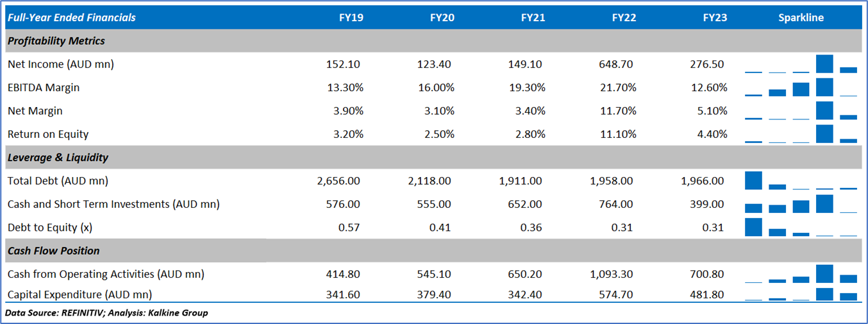The image size is (868, 324).
Task: Click the Net Income sparkline chart
Action: [x=801, y=64]
